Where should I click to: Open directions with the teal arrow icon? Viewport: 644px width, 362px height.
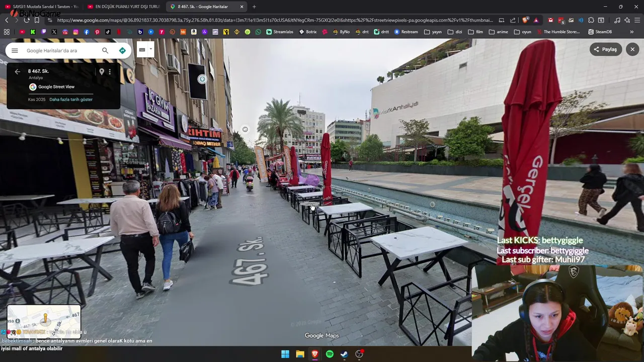click(122, 50)
